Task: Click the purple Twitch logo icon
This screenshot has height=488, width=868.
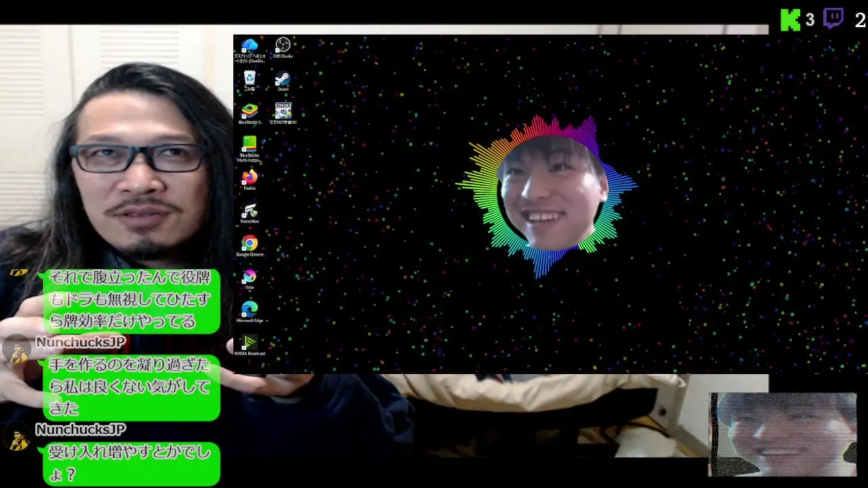Action: pyautogui.click(x=833, y=19)
